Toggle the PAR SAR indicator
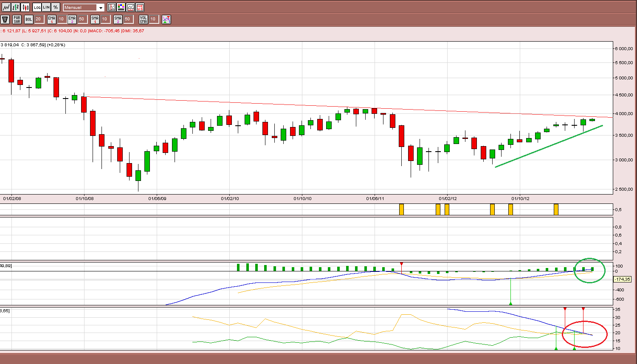The image size is (637, 364). click(x=17, y=19)
